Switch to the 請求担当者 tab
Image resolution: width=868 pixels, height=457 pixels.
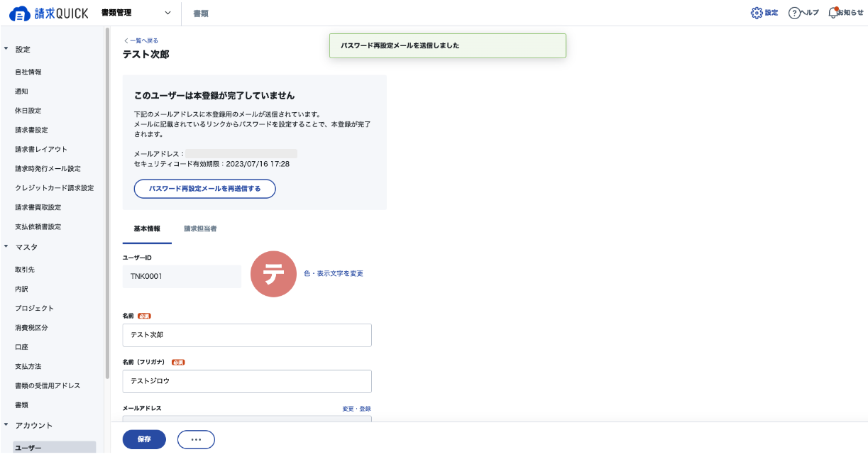200,229
